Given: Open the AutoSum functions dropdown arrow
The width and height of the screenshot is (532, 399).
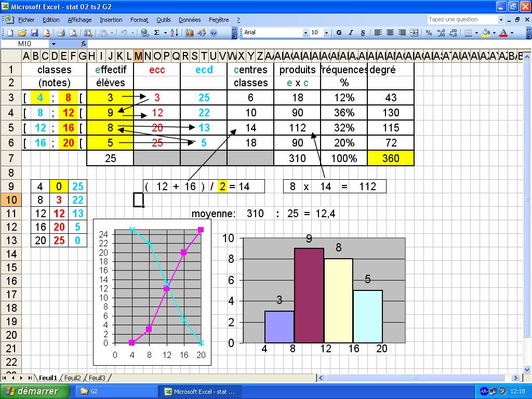Looking at the screenshot, I should coord(165,33).
